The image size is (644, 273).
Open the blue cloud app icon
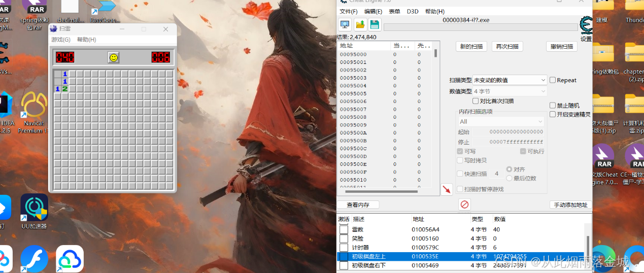70,259
